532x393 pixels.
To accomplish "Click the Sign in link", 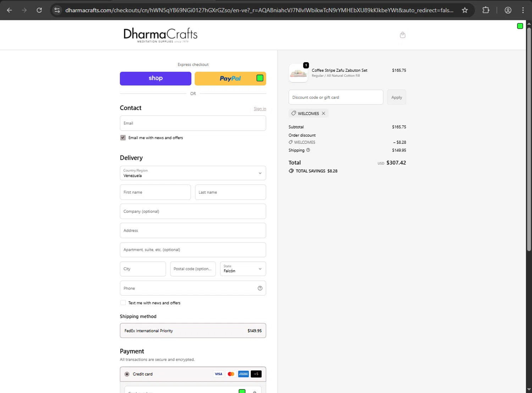I will click(x=260, y=109).
